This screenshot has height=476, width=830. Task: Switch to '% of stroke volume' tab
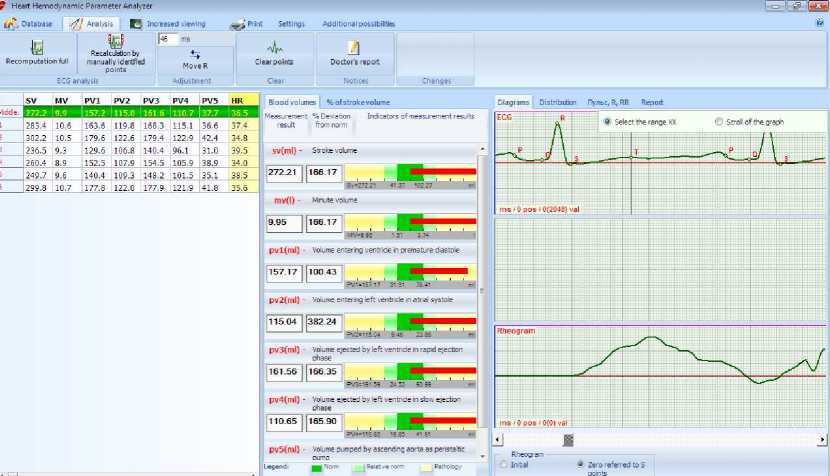click(357, 102)
